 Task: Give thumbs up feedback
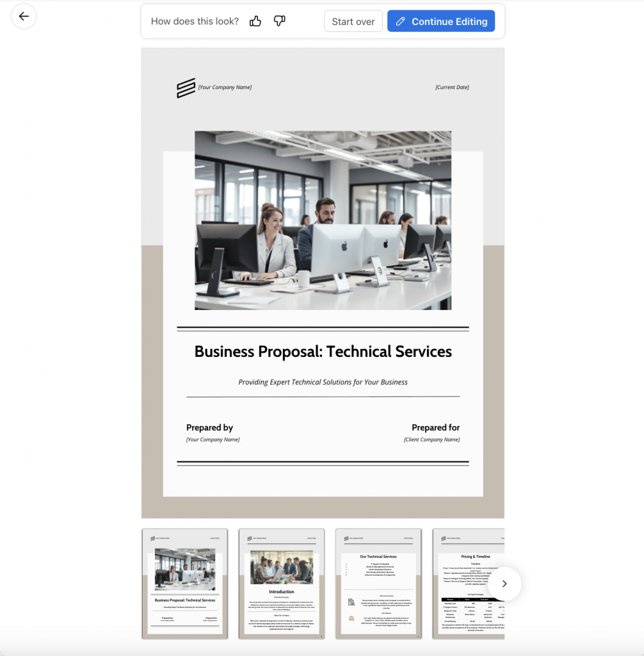[x=255, y=21]
